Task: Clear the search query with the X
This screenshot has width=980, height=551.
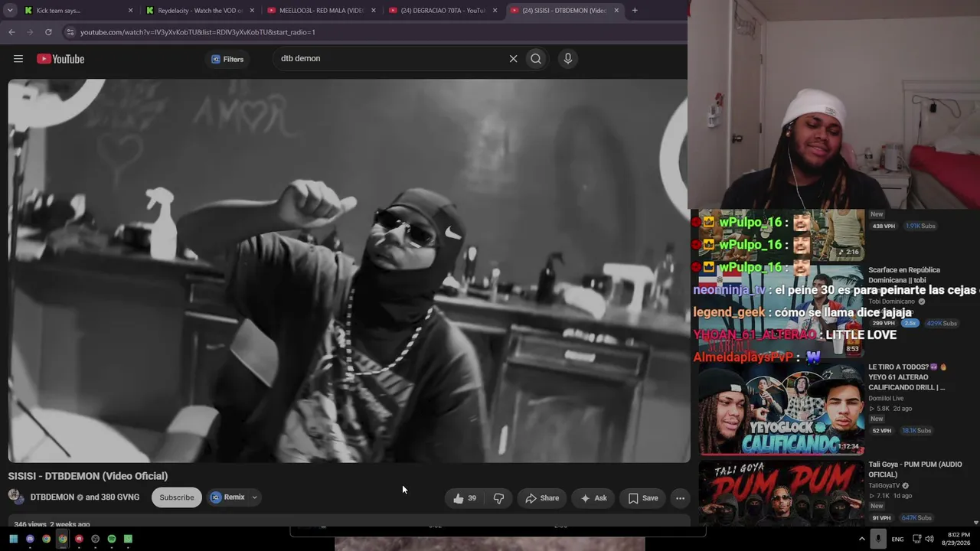Action: [x=513, y=59]
